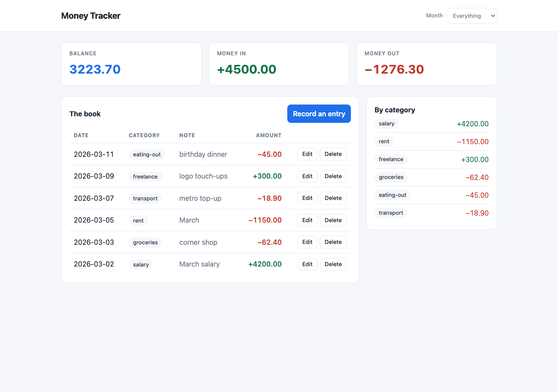
Task: Delete the March salary entry
Action: [x=333, y=264]
